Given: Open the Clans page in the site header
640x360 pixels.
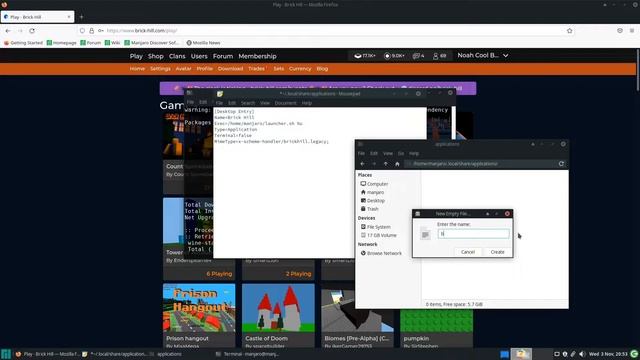Looking at the screenshot, I should pyautogui.click(x=177, y=56).
